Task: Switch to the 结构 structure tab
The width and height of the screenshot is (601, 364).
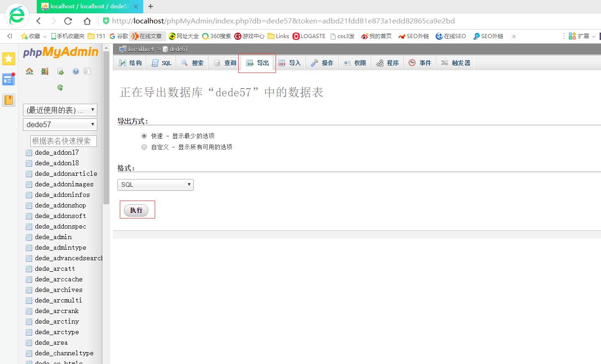Action: (130, 63)
